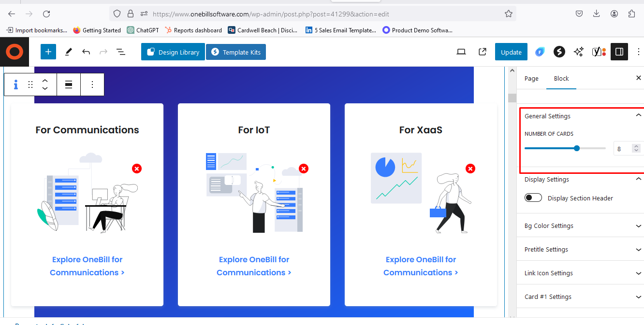The width and height of the screenshot is (644, 325).
Task: Click the block info icon in block toolbar
Action: pyautogui.click(x=15, y=85)
